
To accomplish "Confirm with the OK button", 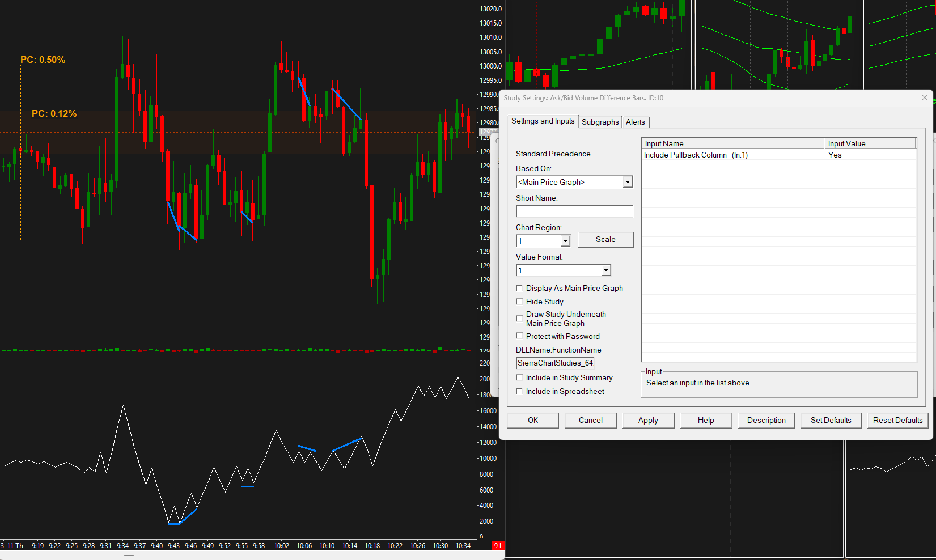I will 533,421.
